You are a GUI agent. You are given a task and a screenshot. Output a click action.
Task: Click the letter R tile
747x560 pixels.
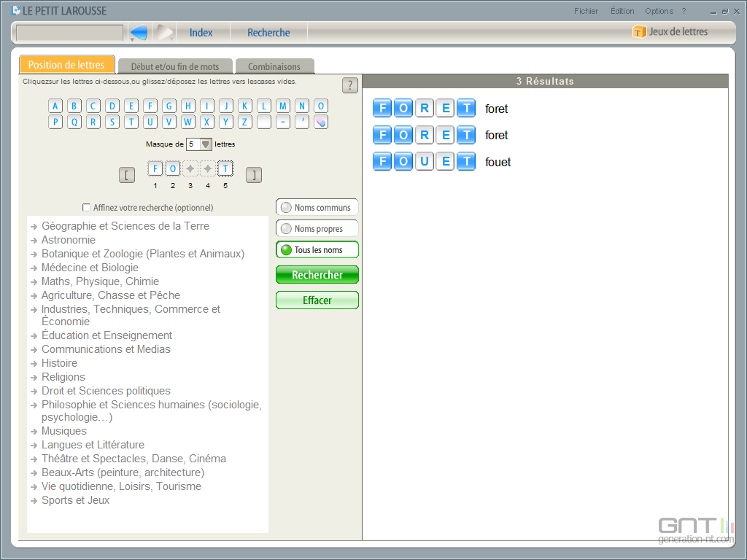93,122
